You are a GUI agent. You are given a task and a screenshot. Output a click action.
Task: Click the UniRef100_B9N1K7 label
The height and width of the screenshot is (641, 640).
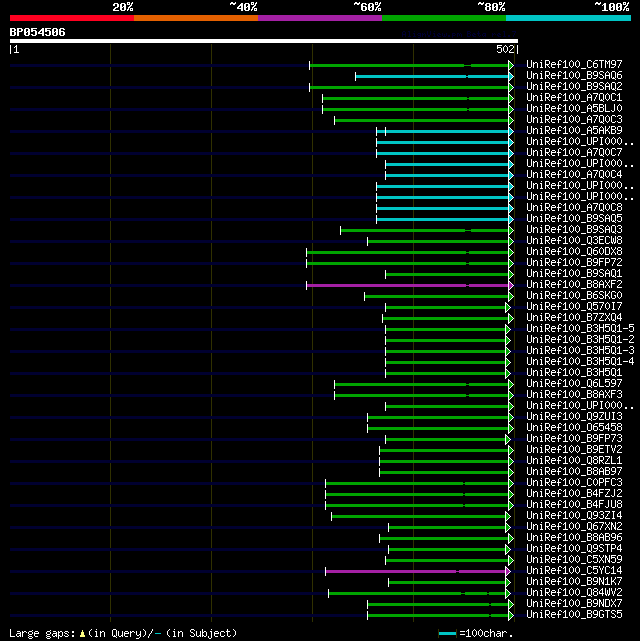[574, 582]
